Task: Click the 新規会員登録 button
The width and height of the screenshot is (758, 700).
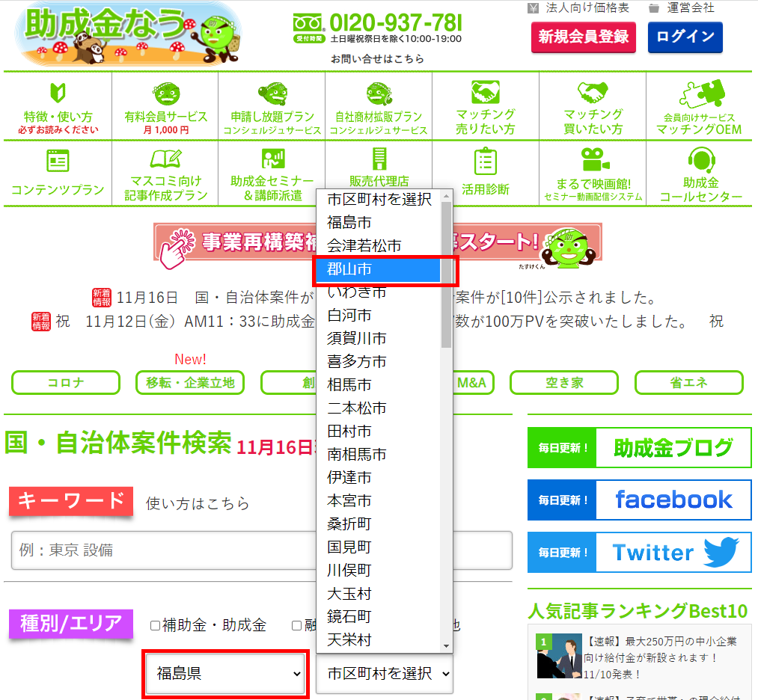Action: [583, 37]
